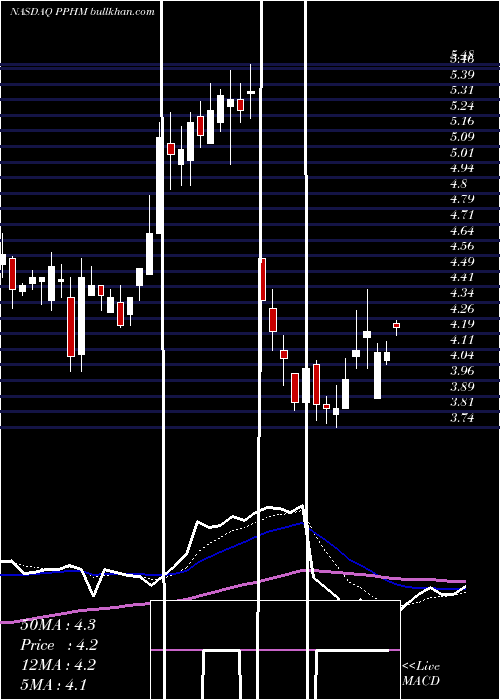Click the 4.94 price axis label
The width and height of the screenshot is (500, 700).
(x=462, y=168)
